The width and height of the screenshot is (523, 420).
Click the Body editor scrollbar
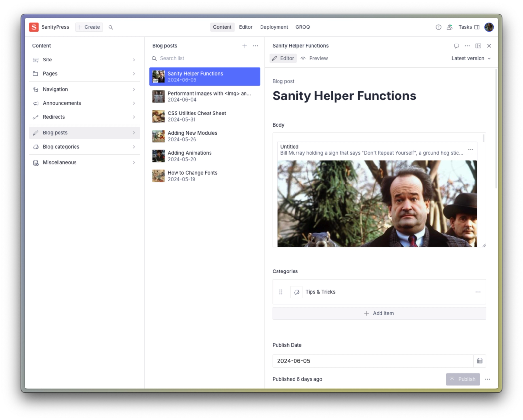pyautogui.click(x=483, y=139)
